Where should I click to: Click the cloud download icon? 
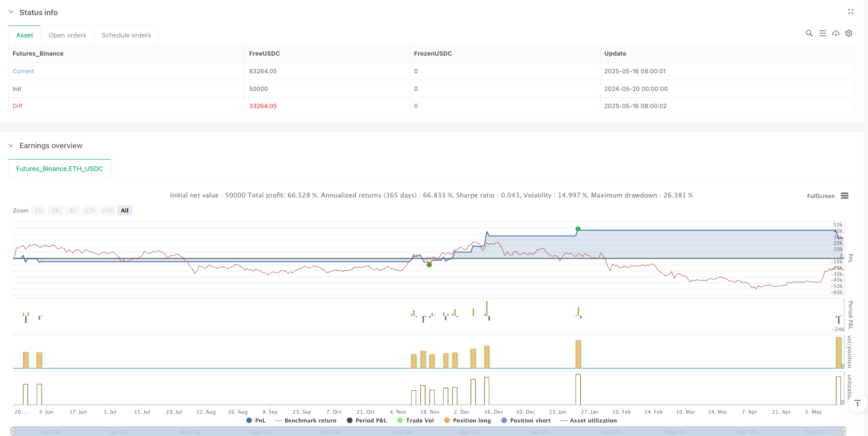[x=835, y=33]
